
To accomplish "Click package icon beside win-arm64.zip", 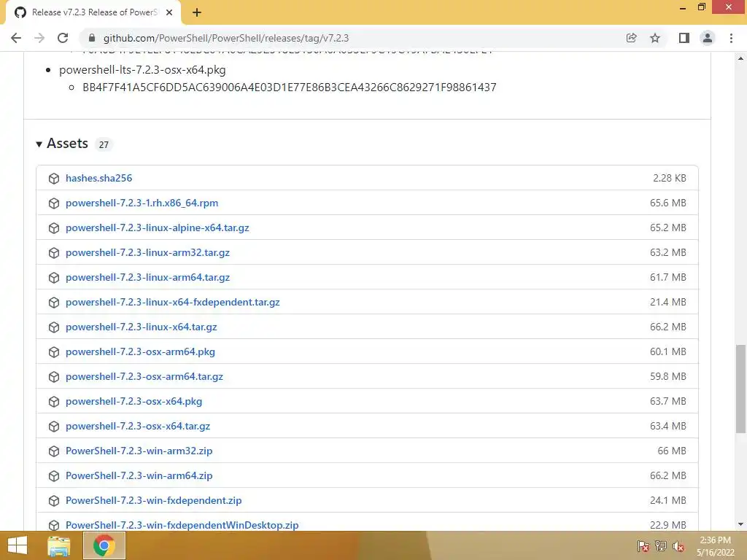I will pos(54,475).
